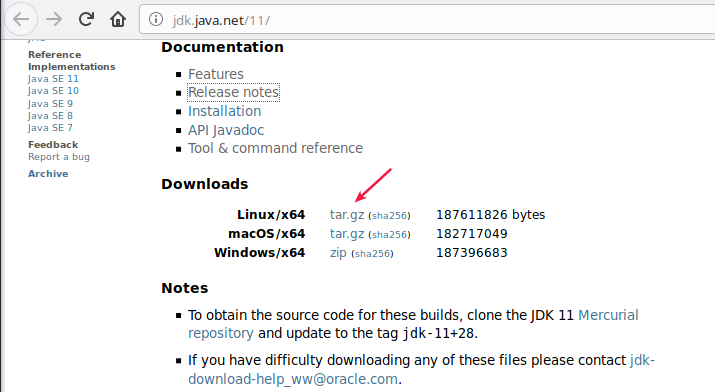Download the Linux/x64 tar.gz file

tap(347, 215)
